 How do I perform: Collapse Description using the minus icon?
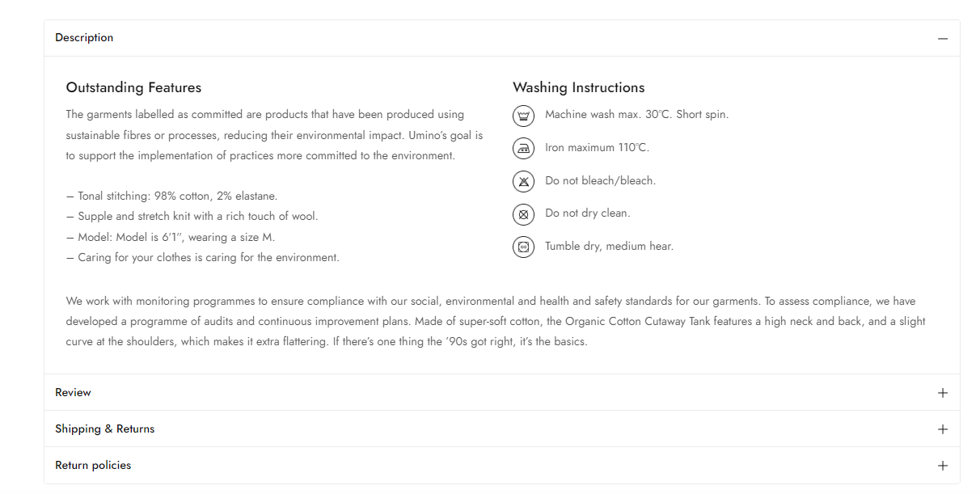[942, 39]
